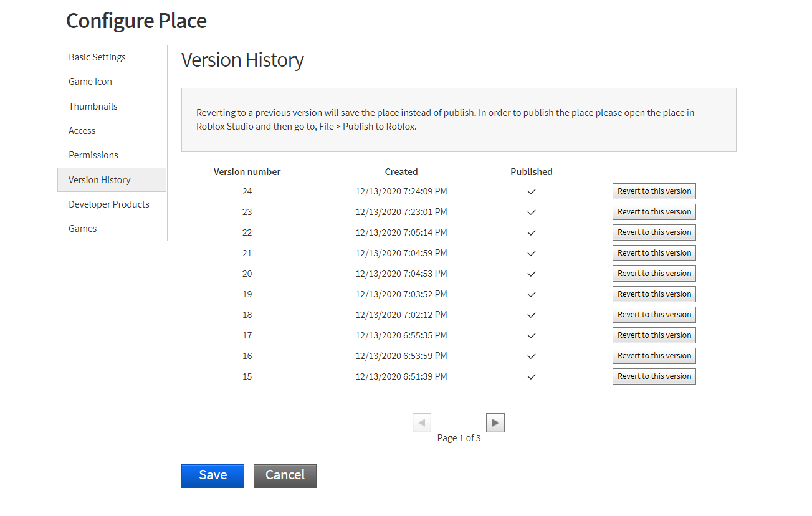Click the previous page arrow
812x516 pixels.
click(x=422, y=423)
